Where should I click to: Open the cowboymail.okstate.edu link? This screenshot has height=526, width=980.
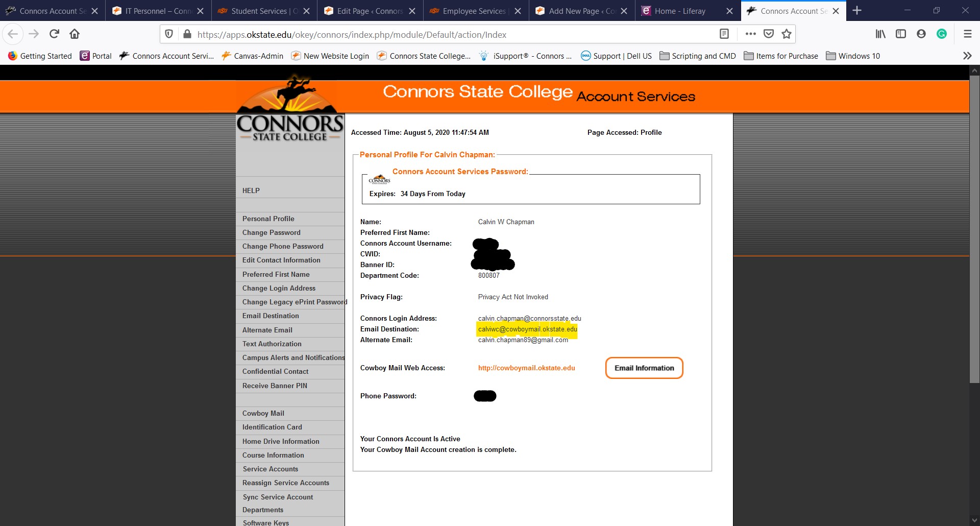coord(526,368)
